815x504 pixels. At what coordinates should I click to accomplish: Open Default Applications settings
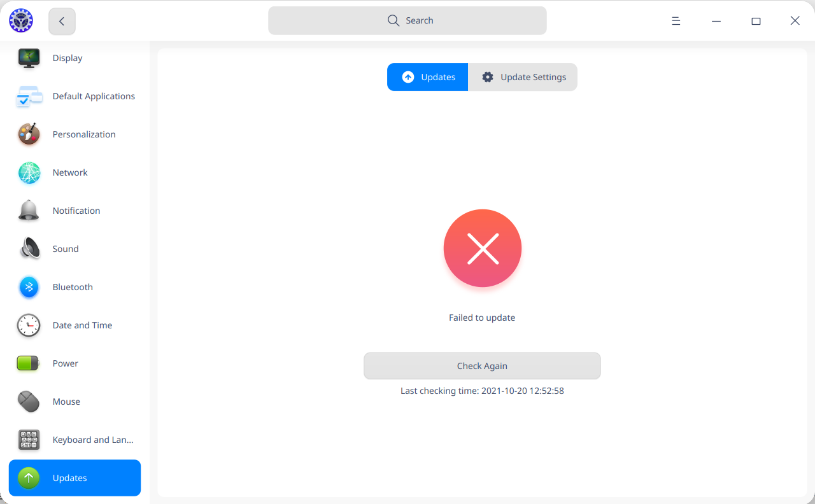[x=74, y=96]
